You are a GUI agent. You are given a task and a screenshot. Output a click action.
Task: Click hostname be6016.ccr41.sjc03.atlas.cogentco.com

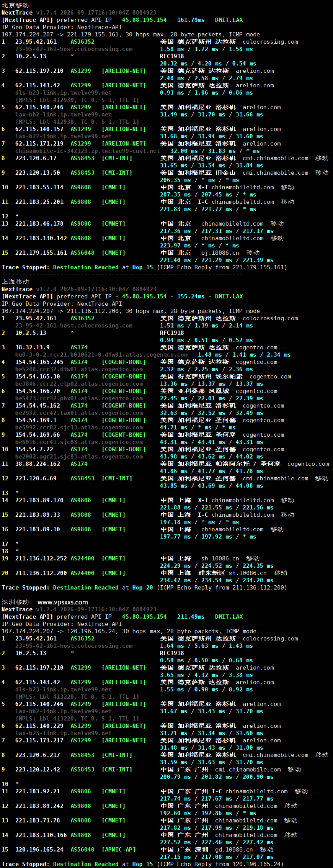point(79,442)
